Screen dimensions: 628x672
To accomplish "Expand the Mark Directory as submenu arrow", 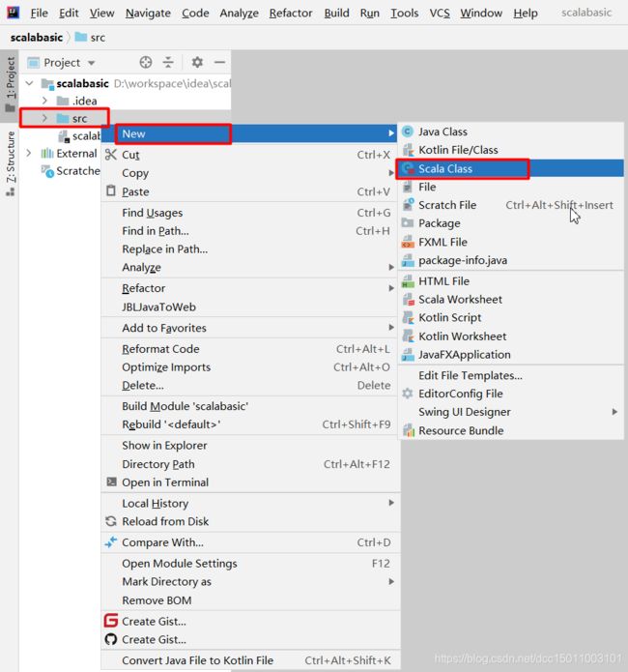I will (x=390, y=581).
